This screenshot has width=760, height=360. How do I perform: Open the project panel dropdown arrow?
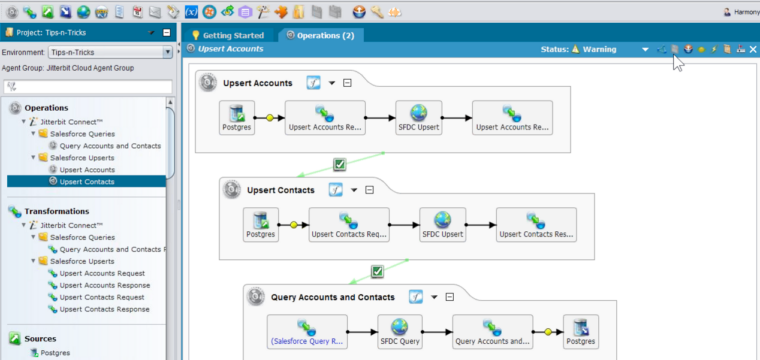[x=151, y=33]
